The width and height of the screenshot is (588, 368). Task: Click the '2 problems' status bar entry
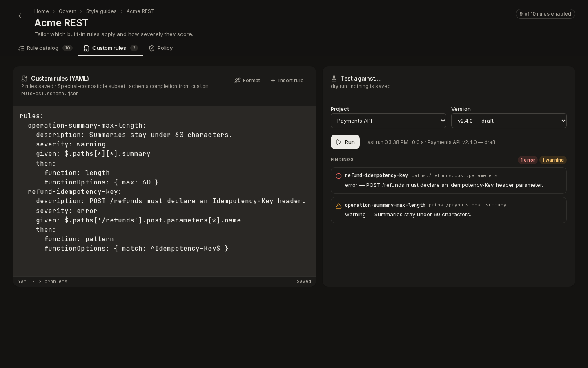(x=53, y=282)
